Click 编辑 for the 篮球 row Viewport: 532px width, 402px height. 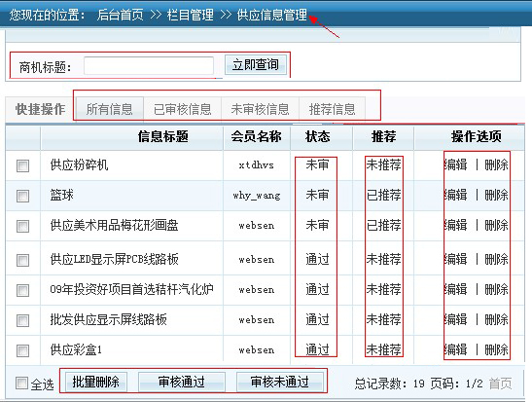[456, 195]
